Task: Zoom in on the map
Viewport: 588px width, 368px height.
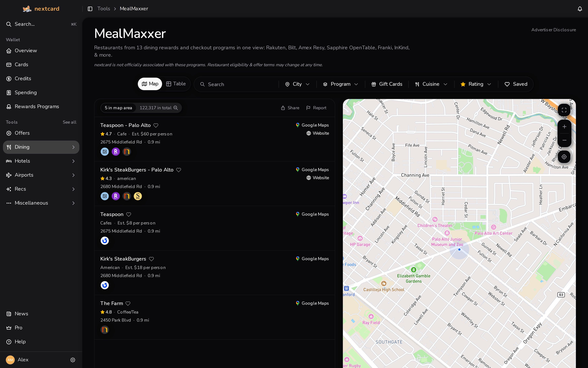Action: point(564,126)
